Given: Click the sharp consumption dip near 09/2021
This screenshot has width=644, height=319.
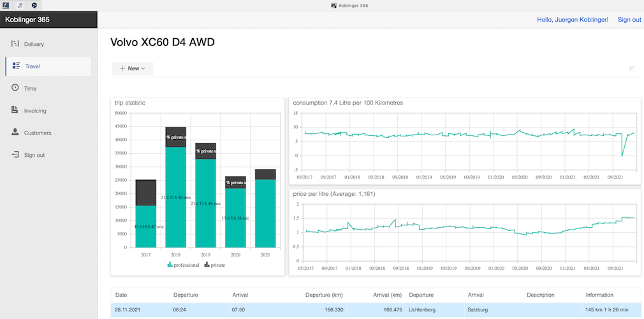Looking at the screenshot, I should point(622,156).
